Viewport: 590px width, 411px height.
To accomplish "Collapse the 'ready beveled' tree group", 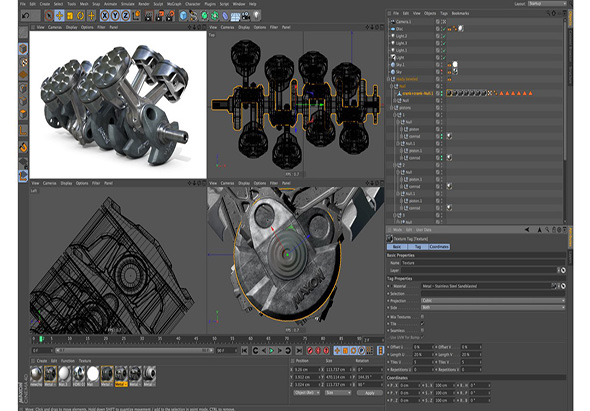I will point(389,79).
